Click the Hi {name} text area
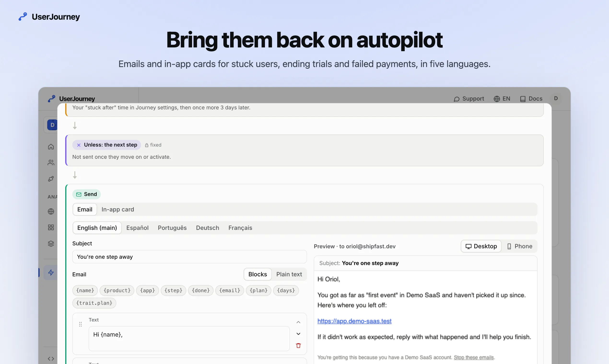Viewport: 609px width, 364px height. (189, 338)
